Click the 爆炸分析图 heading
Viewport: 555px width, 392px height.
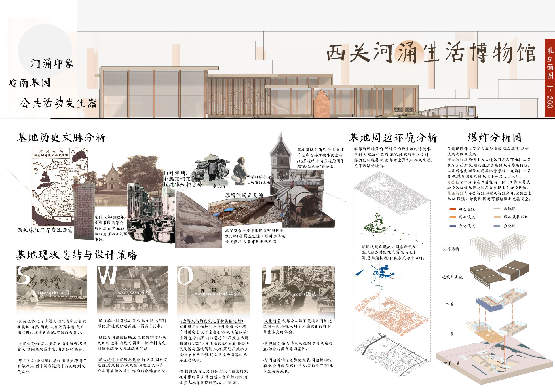(494, 137)
